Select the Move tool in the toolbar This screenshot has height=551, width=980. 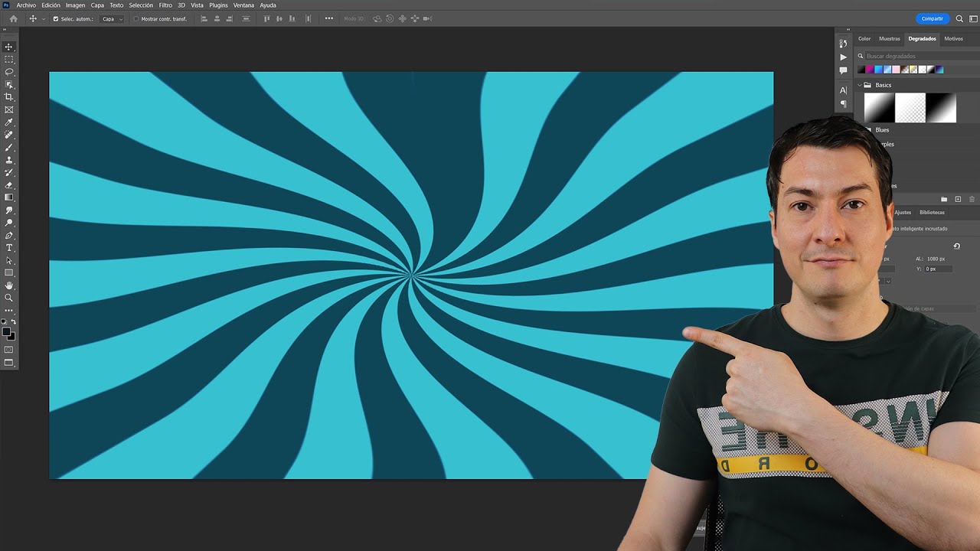coord(9,47)
